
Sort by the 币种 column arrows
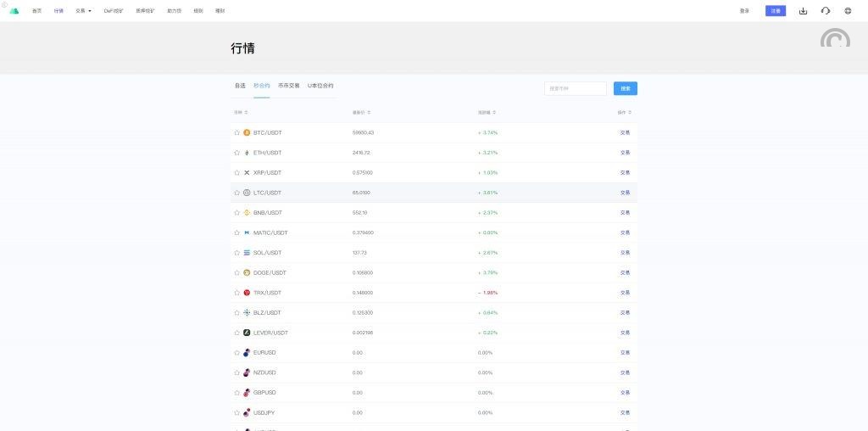[246, 113]
